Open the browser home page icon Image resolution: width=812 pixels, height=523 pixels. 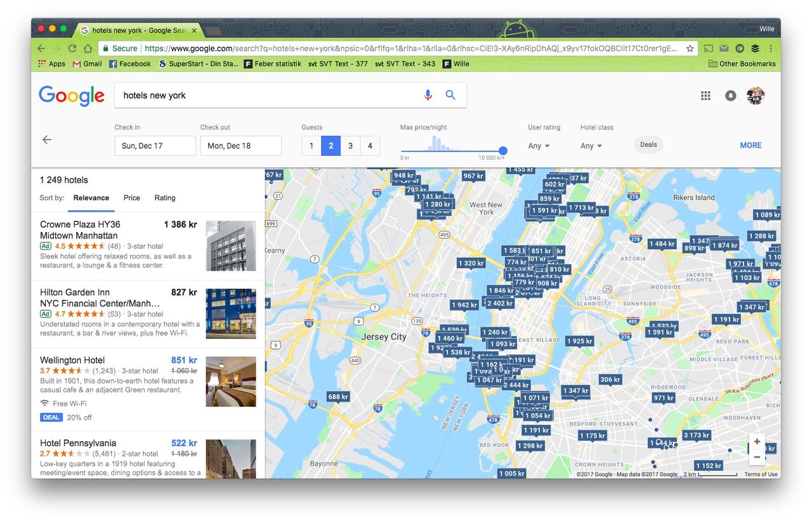(x=88, y=48)
